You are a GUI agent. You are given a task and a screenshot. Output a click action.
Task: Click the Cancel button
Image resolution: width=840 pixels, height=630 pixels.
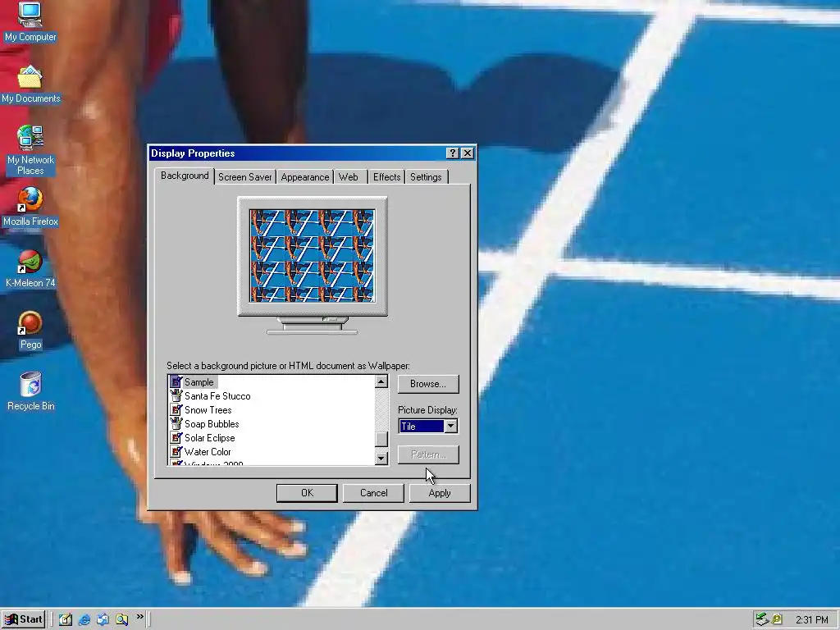(x=373, y=493)
